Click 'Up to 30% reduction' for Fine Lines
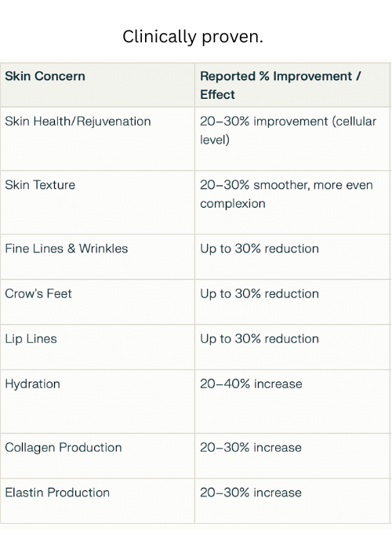This screenshot has width=392, height=549. pyautogui.click(x=260, y=249)
